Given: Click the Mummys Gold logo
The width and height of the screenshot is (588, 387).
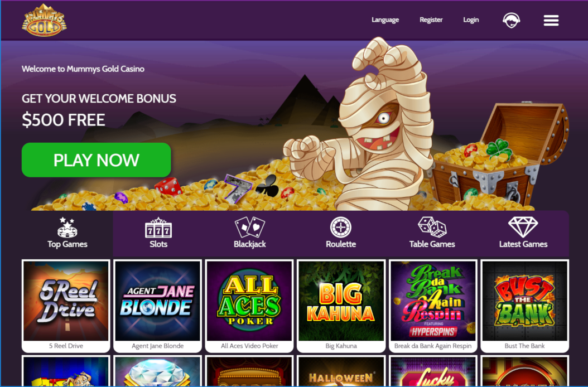Looking at the screenshot, I should point(44,20).
